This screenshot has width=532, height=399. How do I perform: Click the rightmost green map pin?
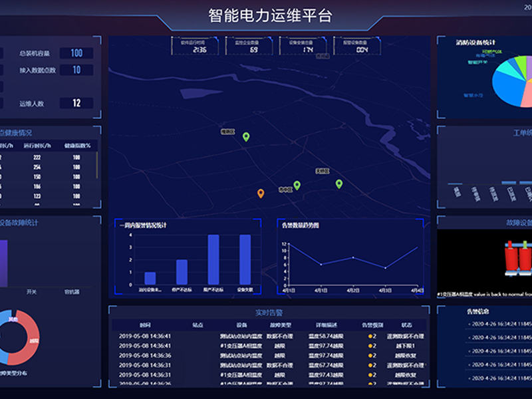coord(339,184)
